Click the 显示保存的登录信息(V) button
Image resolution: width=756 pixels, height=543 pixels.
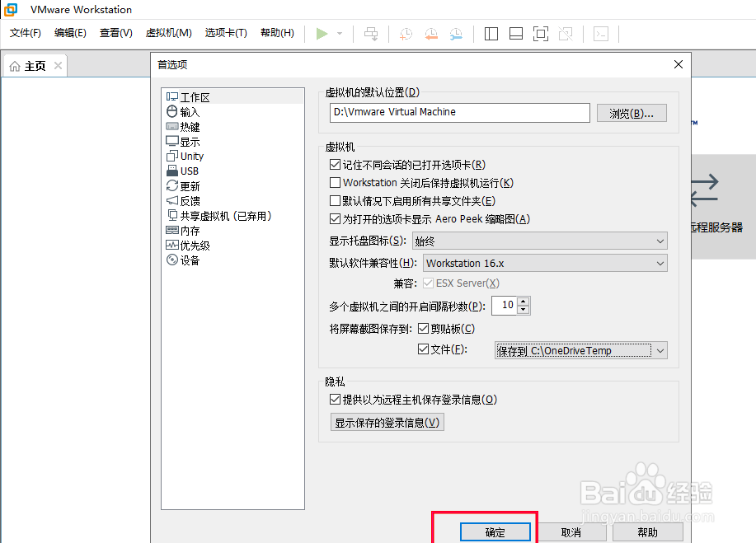pos(387,423)
